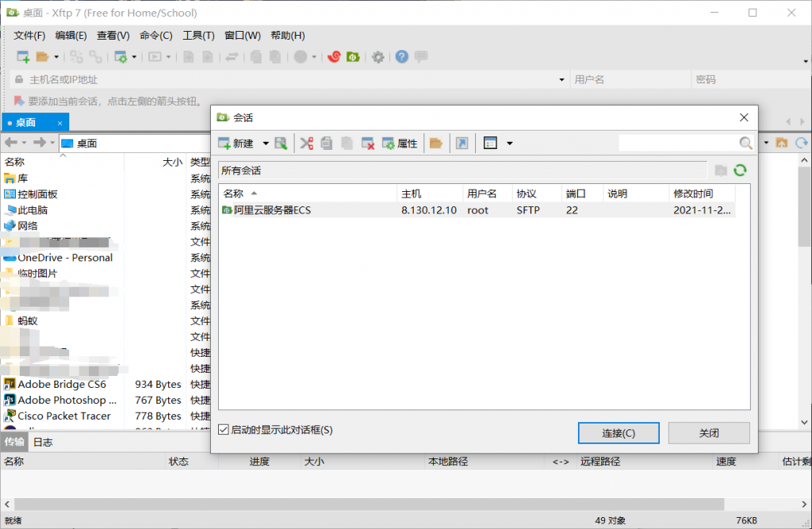The width and height of the screenshot is (812, 529).
Task: Switch to the 传输 tab
Action: point(14,442)
